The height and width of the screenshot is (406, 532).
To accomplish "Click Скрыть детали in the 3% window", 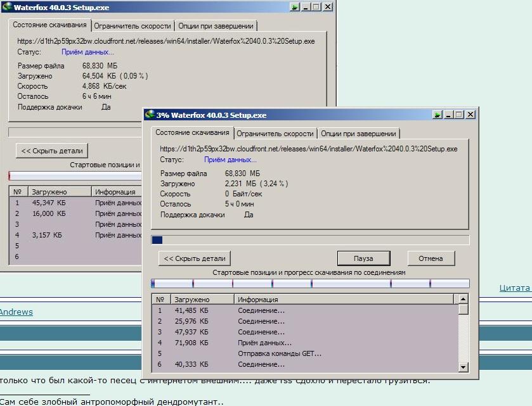I will click(195, 258).
